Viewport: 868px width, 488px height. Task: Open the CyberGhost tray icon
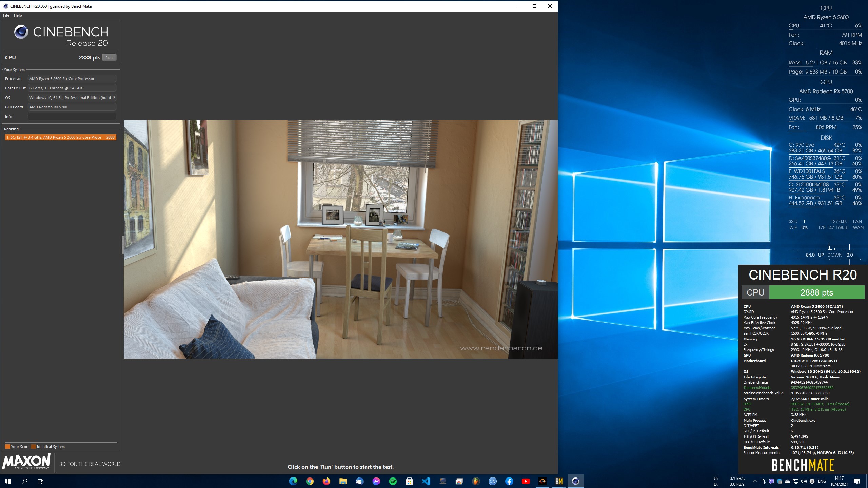(812, 481)
